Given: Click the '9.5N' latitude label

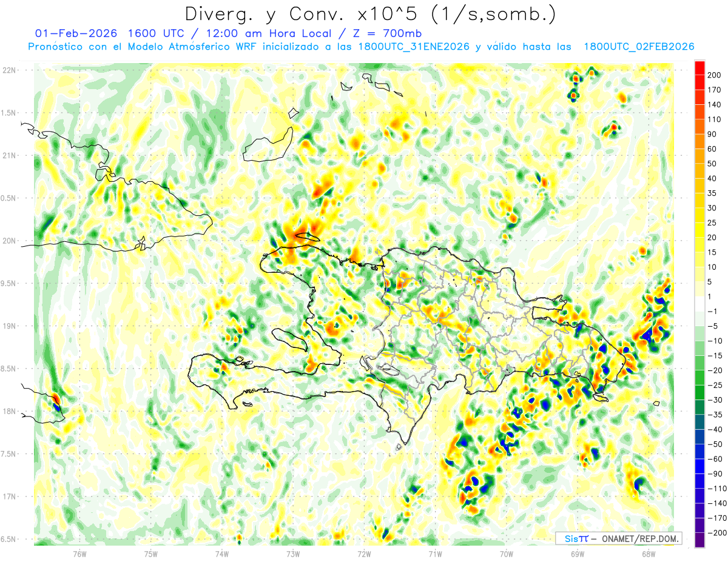Looking at the screenshot, I should (9, 284).
